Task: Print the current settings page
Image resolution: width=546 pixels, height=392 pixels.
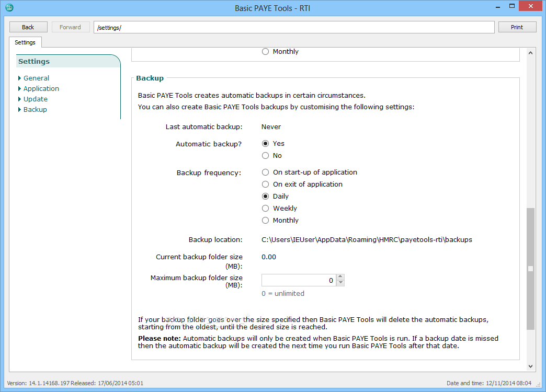Action: click(x=517, y=27)
